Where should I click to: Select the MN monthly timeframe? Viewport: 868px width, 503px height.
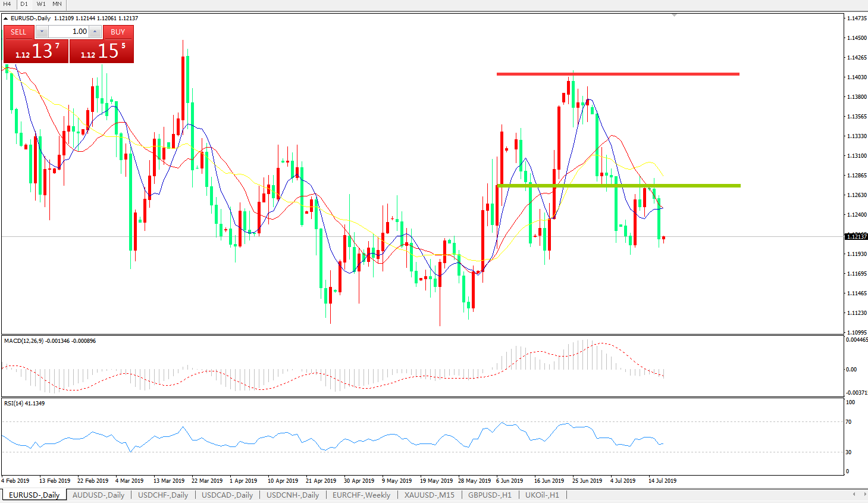(x=57, y=4)
